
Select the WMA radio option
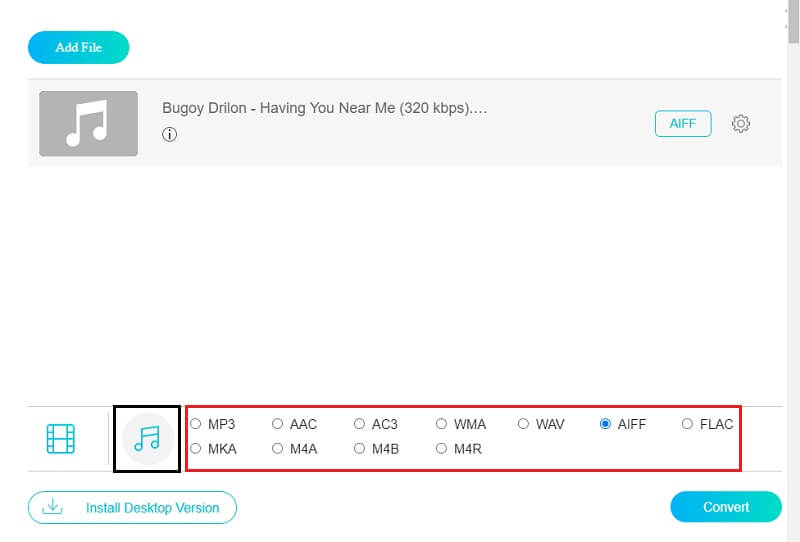[442, 424]
